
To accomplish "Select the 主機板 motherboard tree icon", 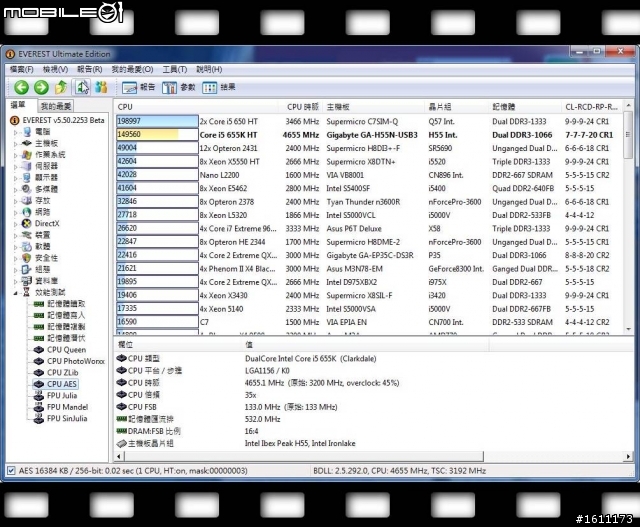I will click(27, 143).
